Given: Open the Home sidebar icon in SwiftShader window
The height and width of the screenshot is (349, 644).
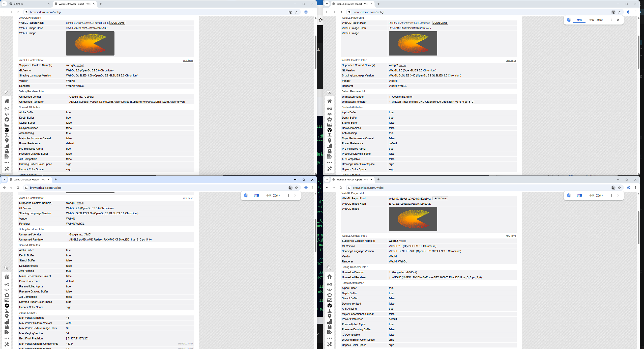Looking at the screenshot, I should 7,101.
